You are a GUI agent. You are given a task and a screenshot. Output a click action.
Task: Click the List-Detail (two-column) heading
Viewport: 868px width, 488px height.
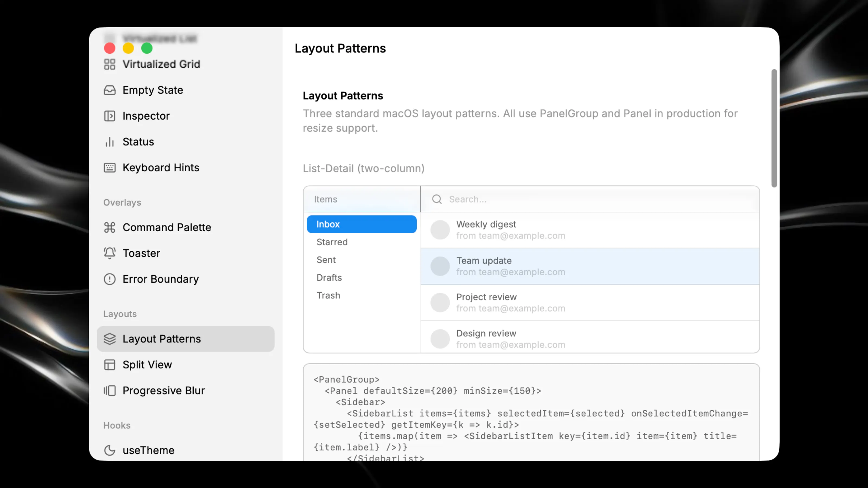(363, 168)
